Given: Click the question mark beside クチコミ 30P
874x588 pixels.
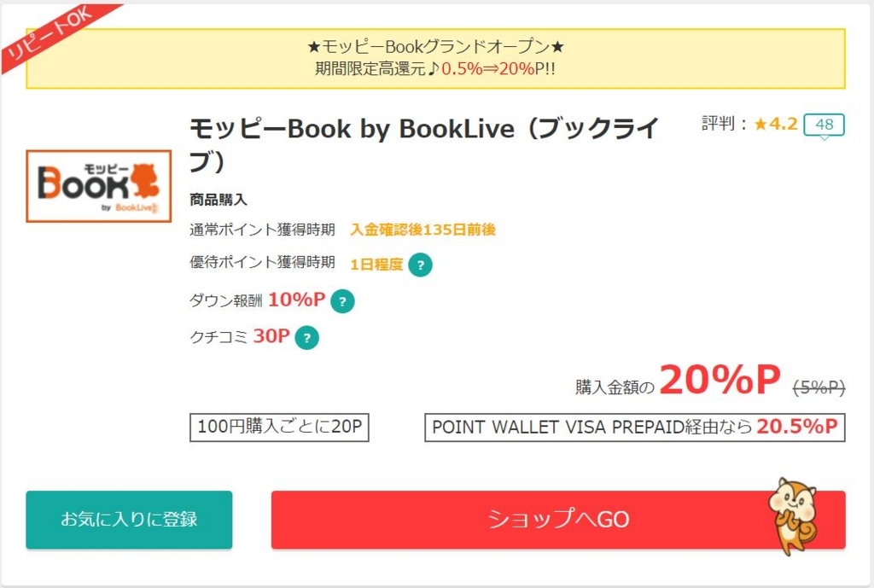Looking at the screenshot, I should point(306,338).
